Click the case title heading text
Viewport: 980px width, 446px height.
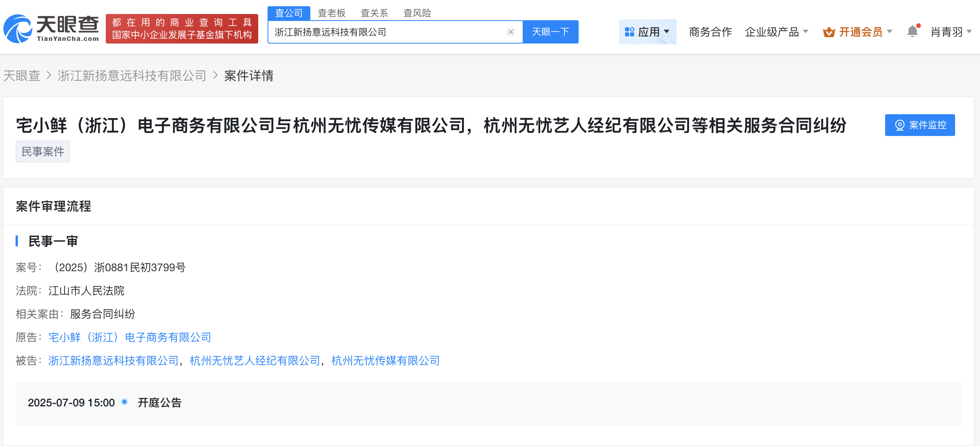pos(431,125)
